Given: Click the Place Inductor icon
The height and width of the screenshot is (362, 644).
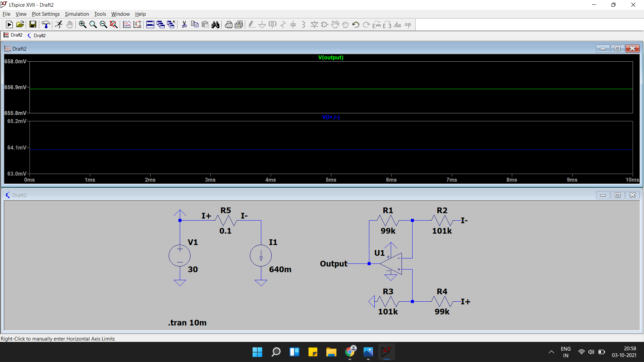Looking at the screenshot, I should click(304, 24).
